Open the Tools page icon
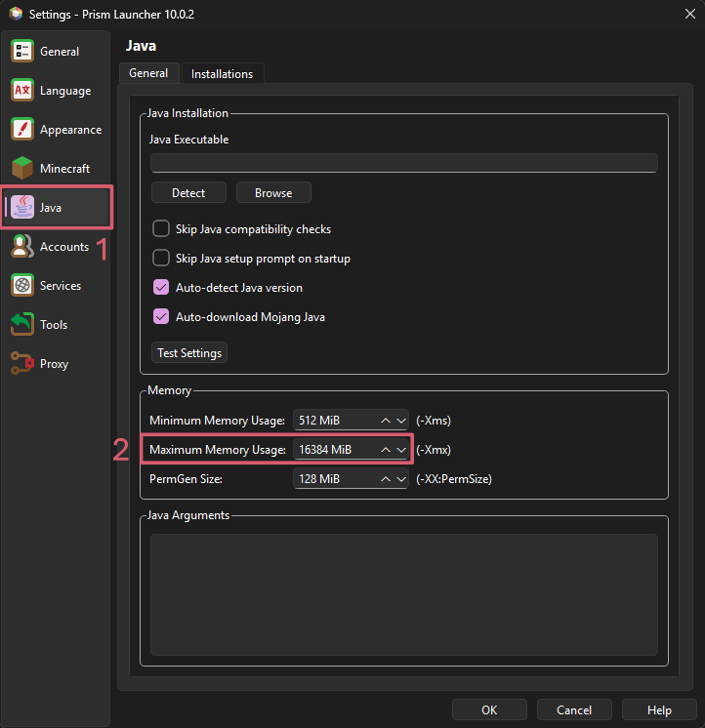The height and width of the screenshot is (728, 705). click(x=21, y=324)
